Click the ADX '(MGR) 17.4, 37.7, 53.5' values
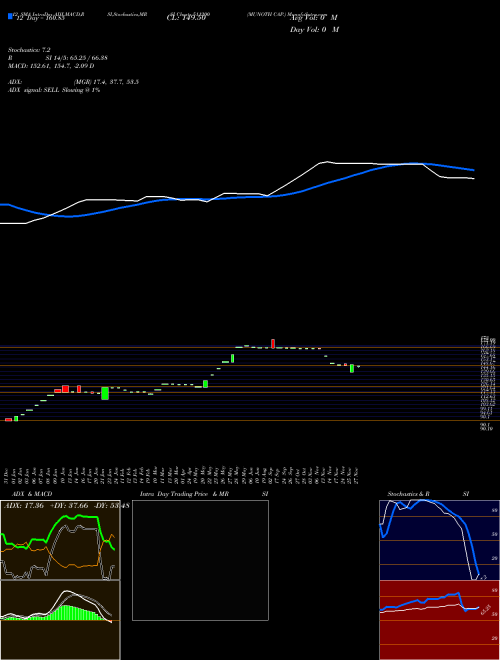This screenshot has height=660, width=500. click(106, 82)
